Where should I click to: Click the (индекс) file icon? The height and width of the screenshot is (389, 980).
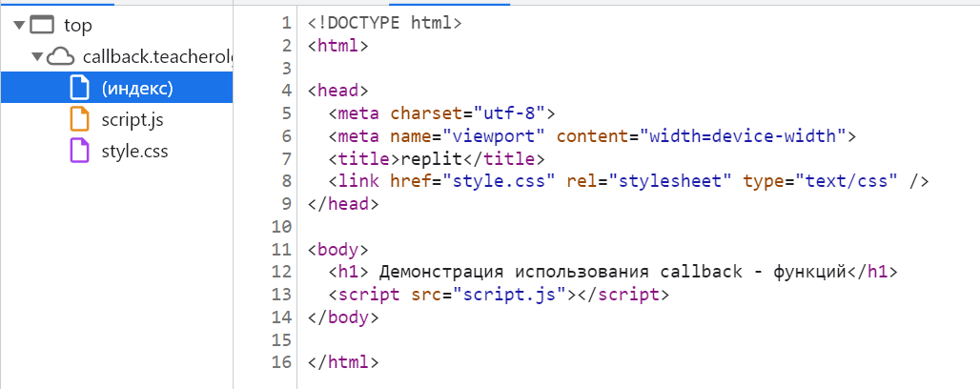(x=80, y=89)
